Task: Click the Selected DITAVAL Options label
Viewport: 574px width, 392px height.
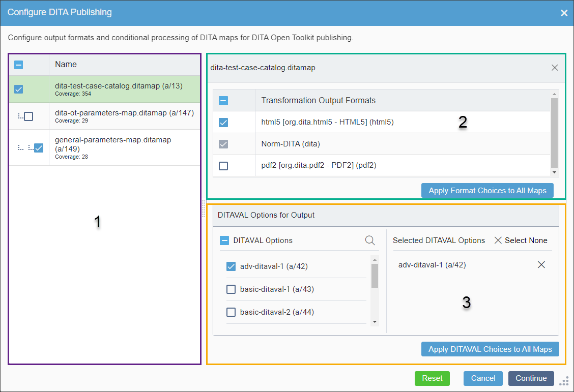Action: tap(439, 240)
